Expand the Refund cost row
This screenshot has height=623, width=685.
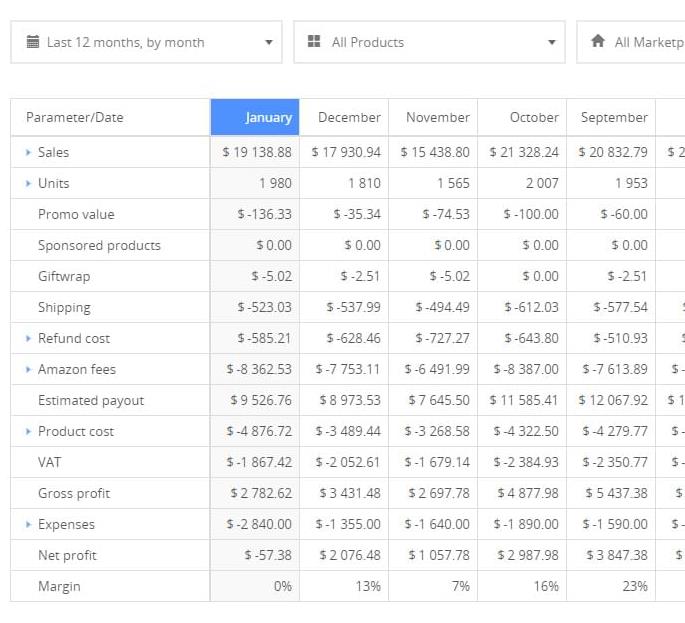point(28,338)
